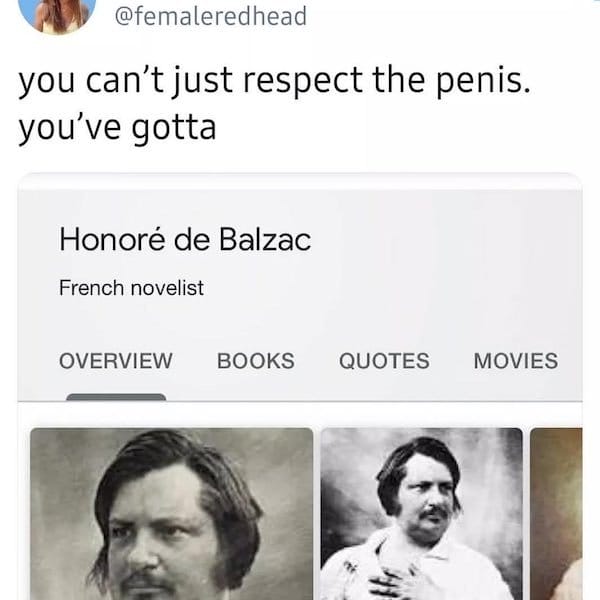
Task: Open the QUOTES tab
Action: point(384,360)
